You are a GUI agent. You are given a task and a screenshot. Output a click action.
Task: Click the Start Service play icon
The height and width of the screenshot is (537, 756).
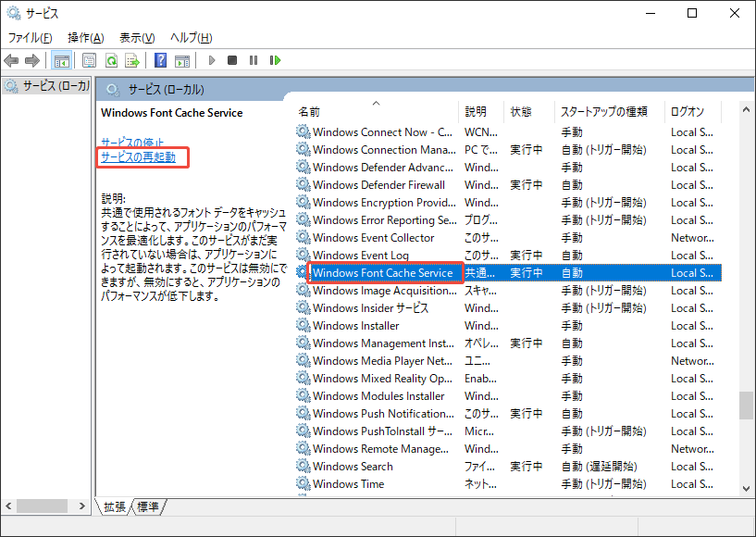point(212,60)
